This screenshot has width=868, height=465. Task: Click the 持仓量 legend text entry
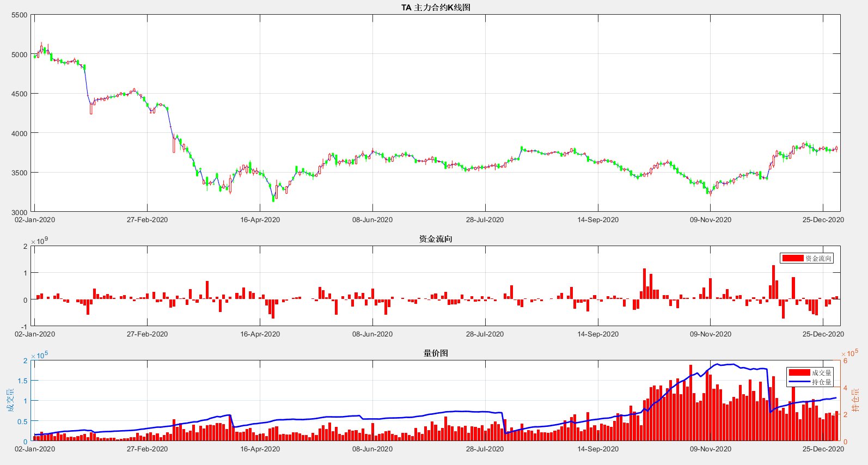coord(822,382)
